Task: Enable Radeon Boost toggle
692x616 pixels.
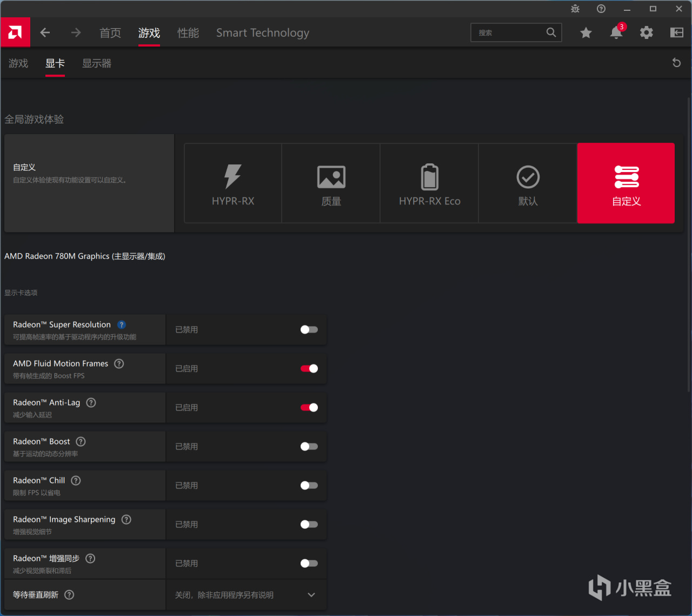Action: [309, 447]
